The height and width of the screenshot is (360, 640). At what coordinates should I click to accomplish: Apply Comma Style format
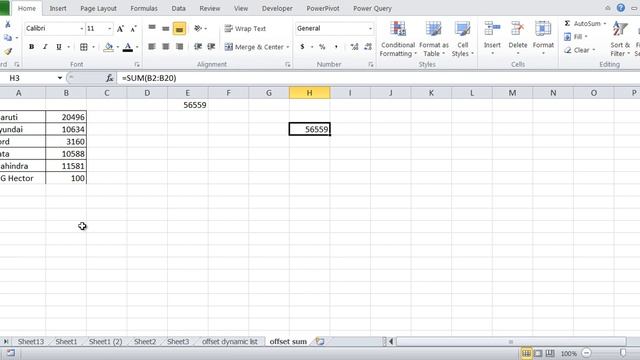coord(336,47)
